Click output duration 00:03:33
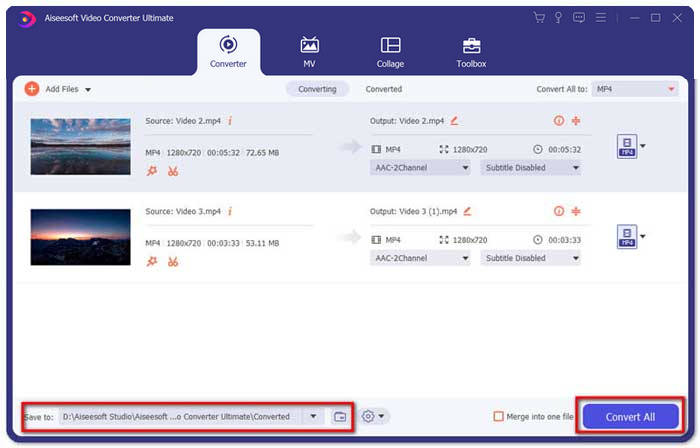Screen dimensions: 700x448 (565, 240)
